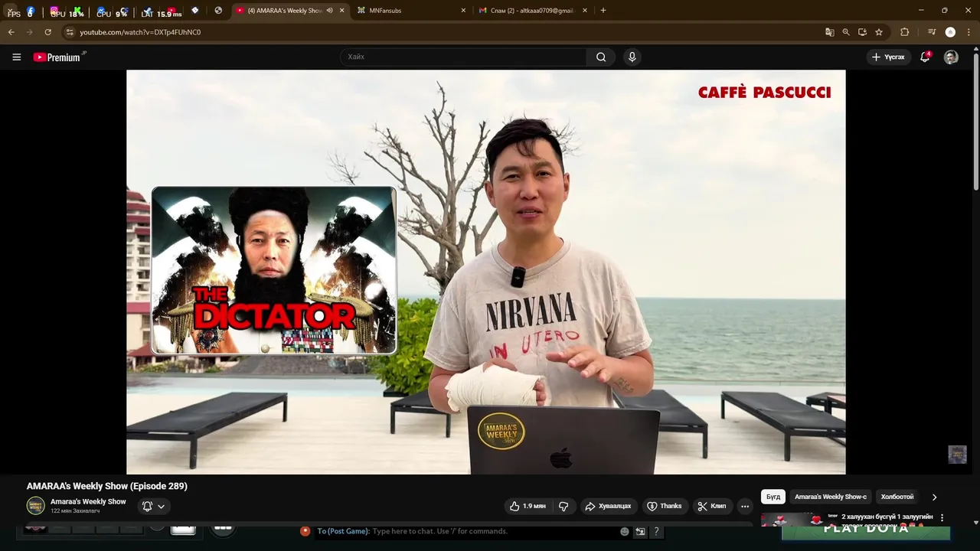Click the search magnifier button
The height and width of the screenshot is (551, 980).
coord(601,57)
